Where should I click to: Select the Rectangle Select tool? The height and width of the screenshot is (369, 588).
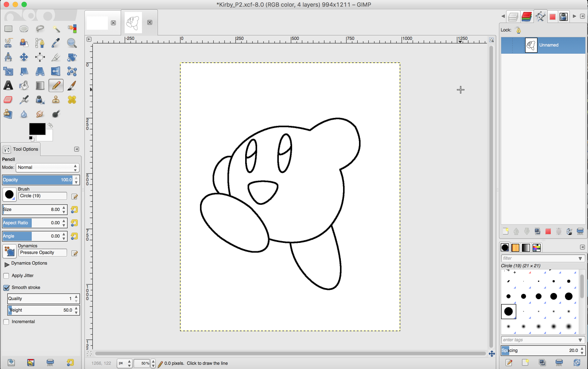8,29
